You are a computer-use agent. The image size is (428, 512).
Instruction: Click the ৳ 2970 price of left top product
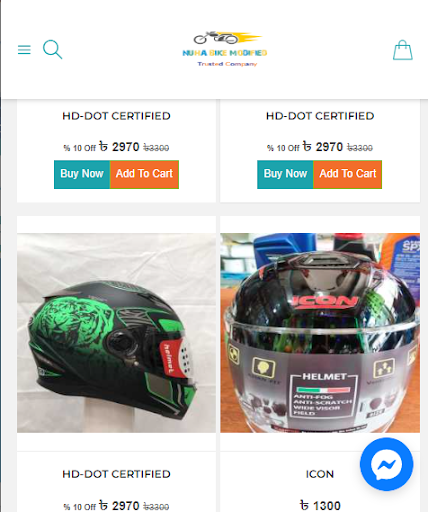[119, 147]
